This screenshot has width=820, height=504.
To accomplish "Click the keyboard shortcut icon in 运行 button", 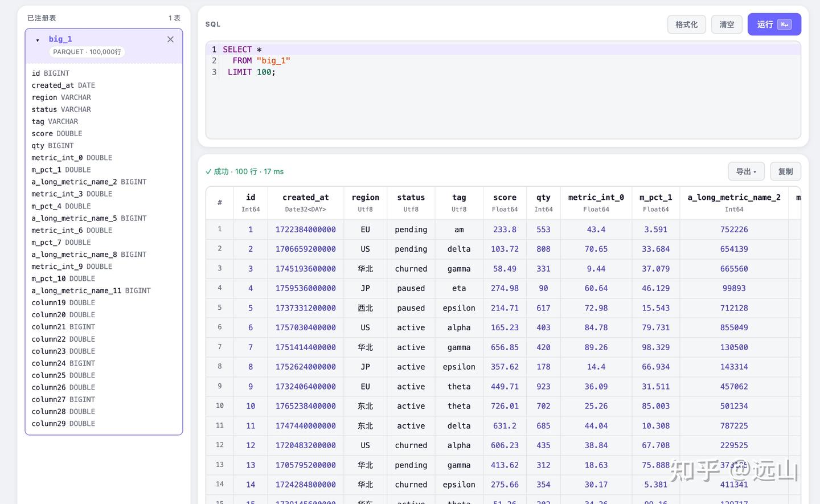I will click(784, 24).
